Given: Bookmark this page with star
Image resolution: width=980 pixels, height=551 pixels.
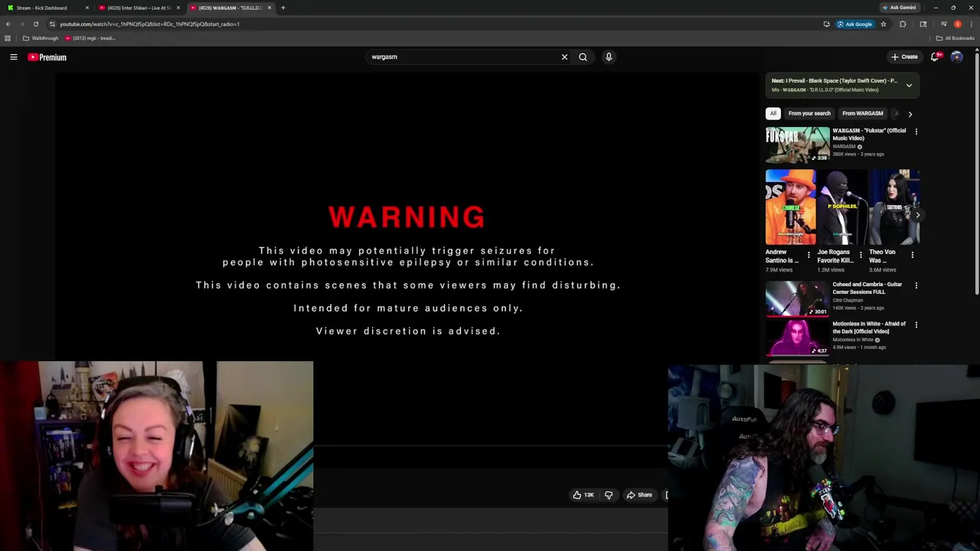Looking at the screenshot, I should [x=883, y=24].
